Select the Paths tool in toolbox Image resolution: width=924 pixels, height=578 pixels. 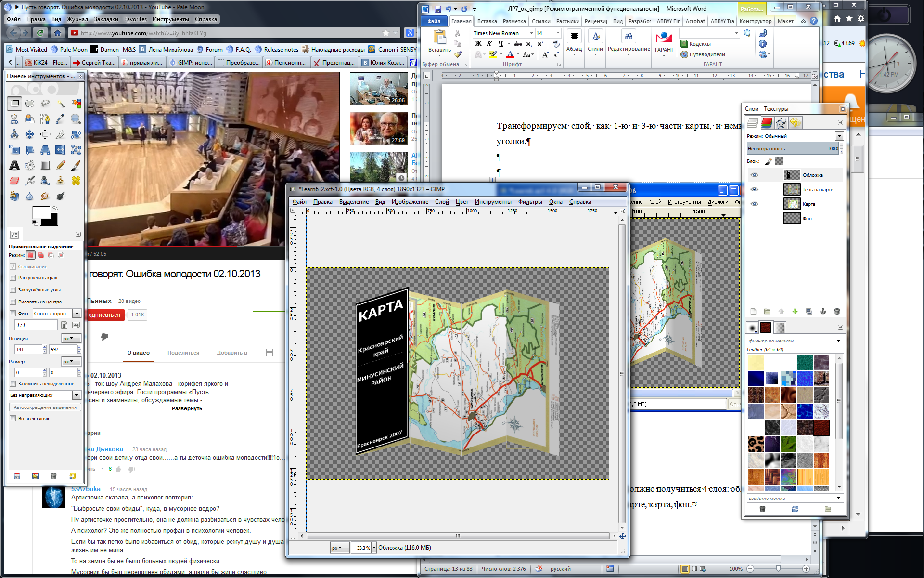coord(45,118)
